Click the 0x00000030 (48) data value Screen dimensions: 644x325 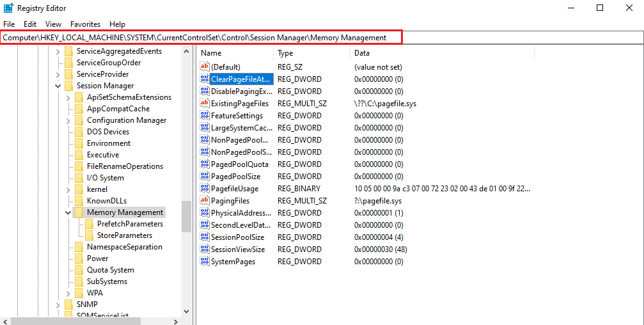(381, 250)
